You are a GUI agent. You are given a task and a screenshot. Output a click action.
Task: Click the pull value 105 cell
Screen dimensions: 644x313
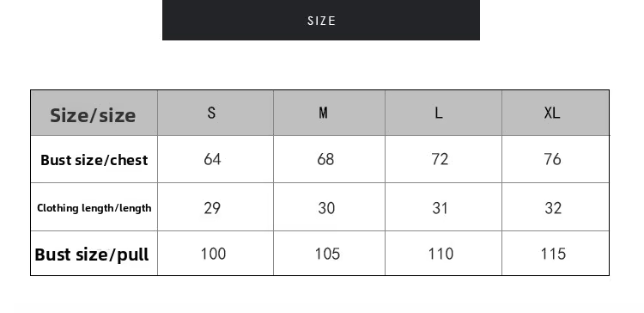pyautogui.click(x=329, y=254)
